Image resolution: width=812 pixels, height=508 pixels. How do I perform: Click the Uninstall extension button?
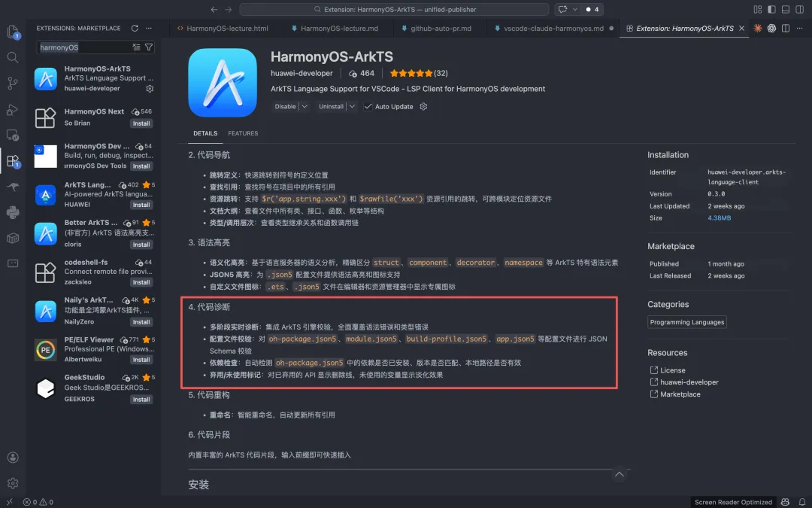[331, 106]
